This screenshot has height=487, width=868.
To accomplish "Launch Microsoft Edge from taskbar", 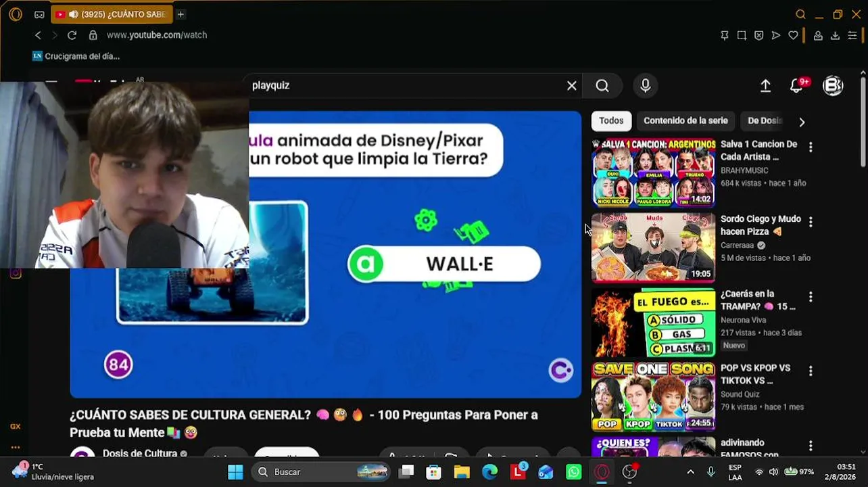I will coord(489,471).
